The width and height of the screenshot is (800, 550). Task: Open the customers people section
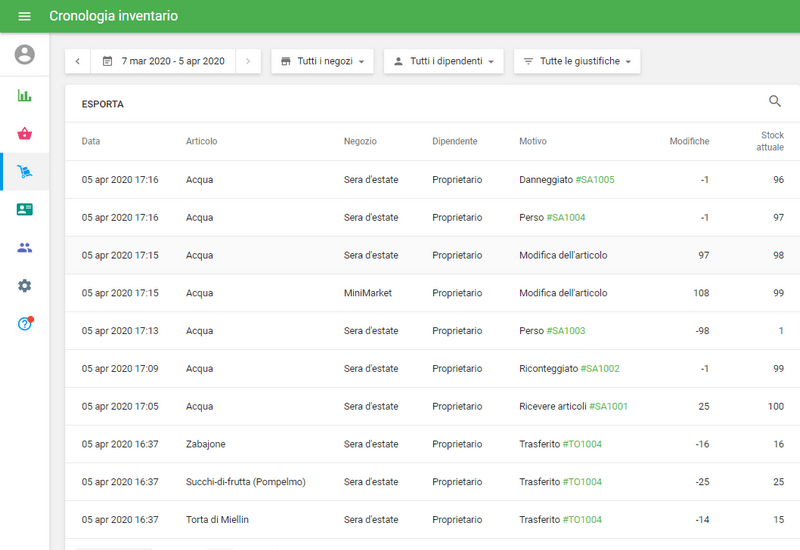click(x=24, y=248)
